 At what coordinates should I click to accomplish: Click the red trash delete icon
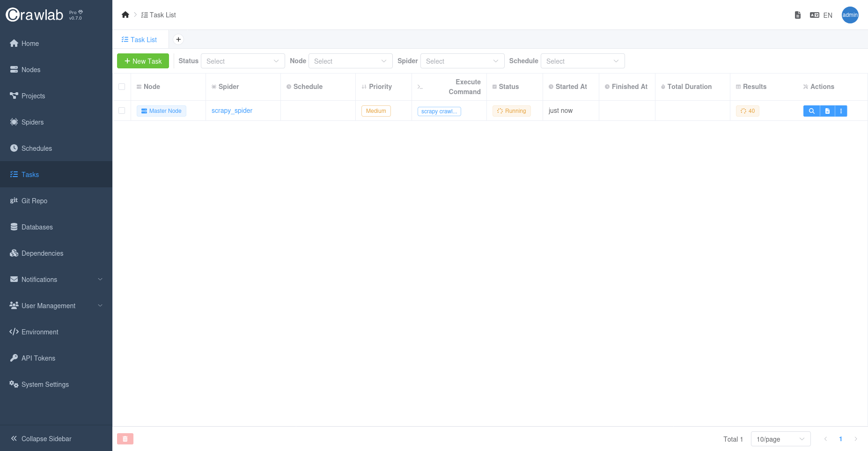pos(125,439)
